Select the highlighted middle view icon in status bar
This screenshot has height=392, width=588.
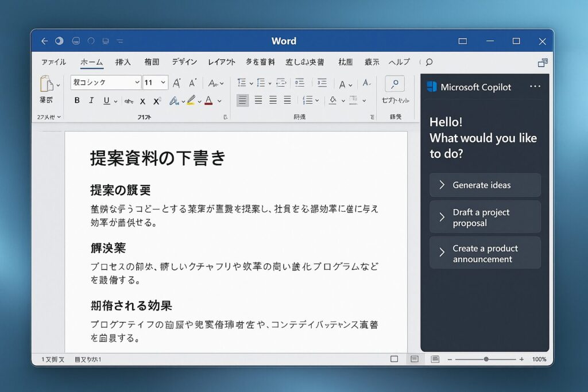(415, 359)
